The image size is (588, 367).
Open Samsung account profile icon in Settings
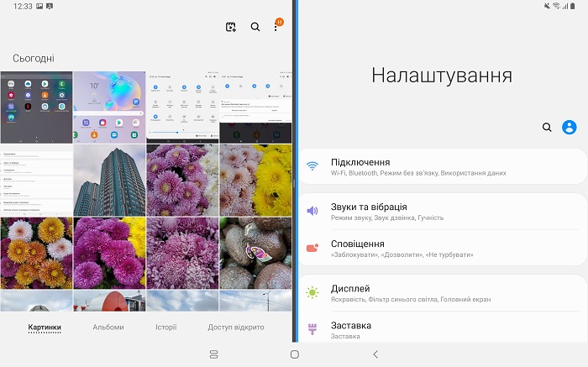(x=569, y=128)
